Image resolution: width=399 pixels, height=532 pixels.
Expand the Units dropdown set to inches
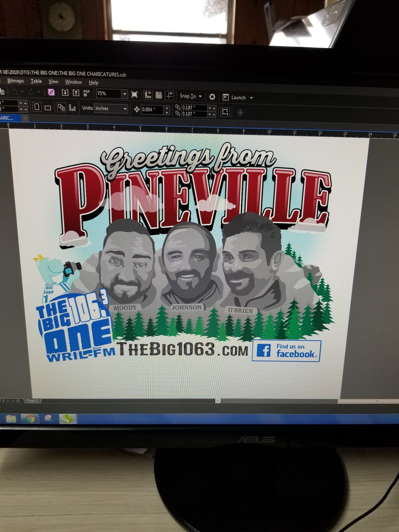click(x=125, y=109)
